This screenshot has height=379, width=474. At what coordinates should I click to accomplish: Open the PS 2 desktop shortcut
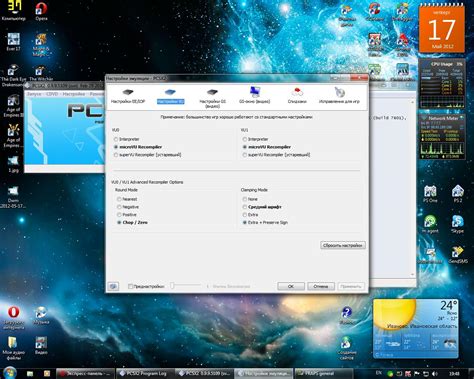[458, 194]
